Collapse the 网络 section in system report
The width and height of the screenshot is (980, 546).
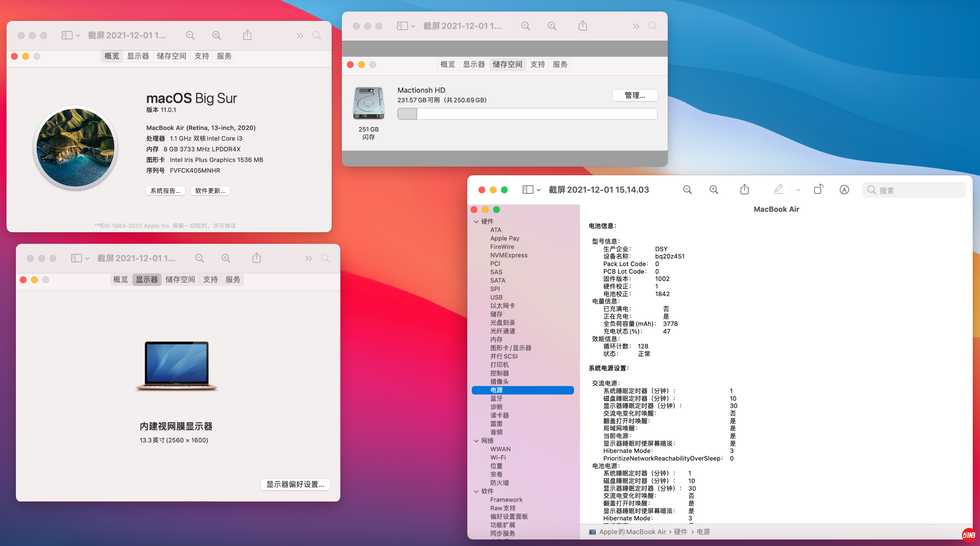pos(476,441)
